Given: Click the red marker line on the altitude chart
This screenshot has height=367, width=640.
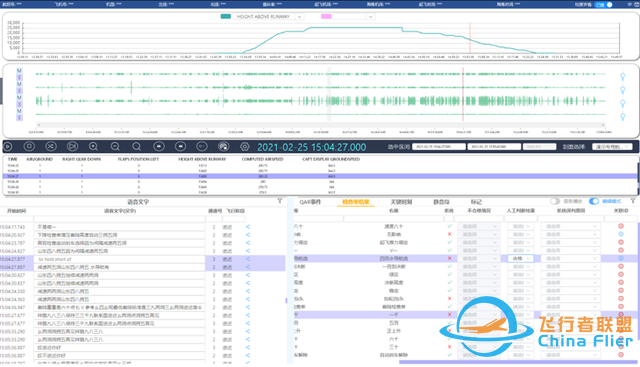Looking at the screenshot, I should point(470,38).
